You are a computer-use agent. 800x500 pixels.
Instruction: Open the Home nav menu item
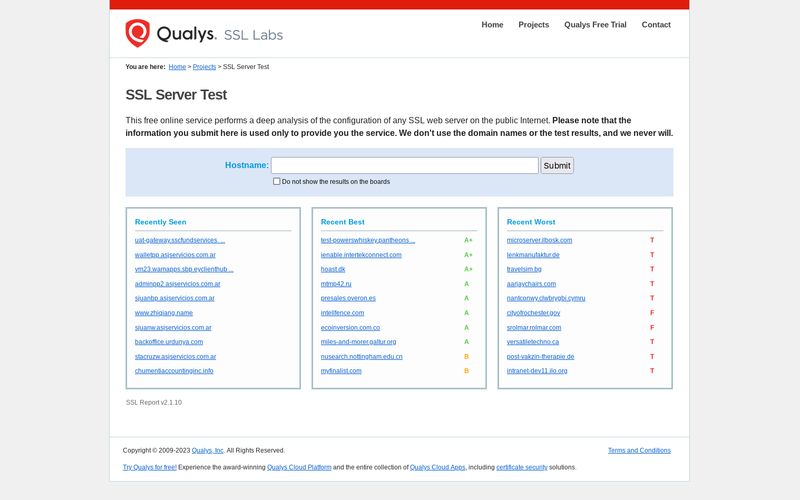coord(492,24)
